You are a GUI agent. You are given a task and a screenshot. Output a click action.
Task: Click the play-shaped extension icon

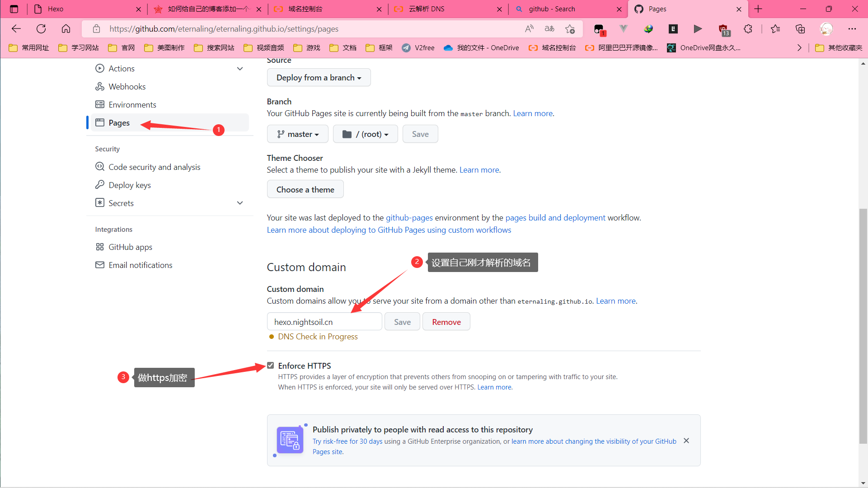click(x=698, y=29)
